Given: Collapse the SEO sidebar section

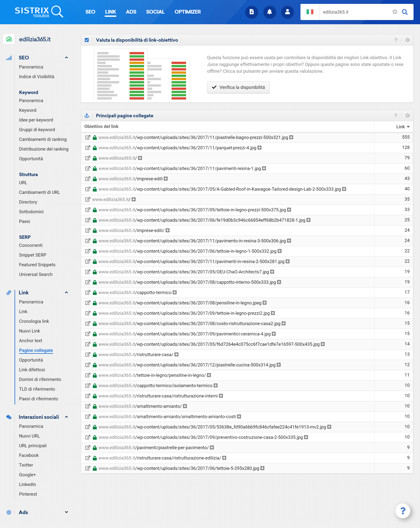Looking at the screenshot, I should tap(66, 58).
